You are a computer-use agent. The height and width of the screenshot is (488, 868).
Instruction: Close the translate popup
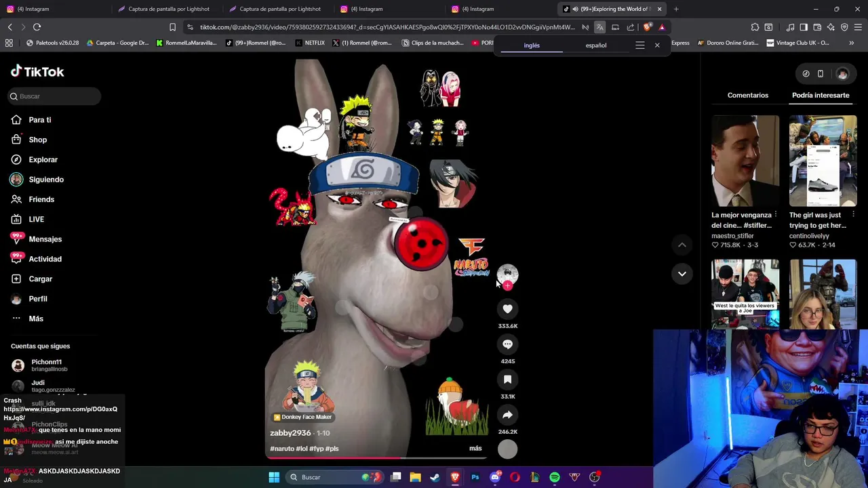click(x=657, y=45)
